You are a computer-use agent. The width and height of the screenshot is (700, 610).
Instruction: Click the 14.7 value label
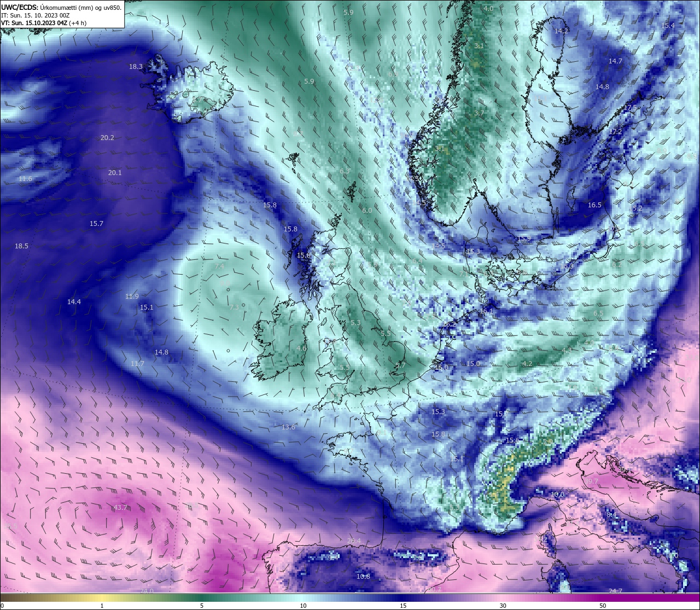pos(615,61)
